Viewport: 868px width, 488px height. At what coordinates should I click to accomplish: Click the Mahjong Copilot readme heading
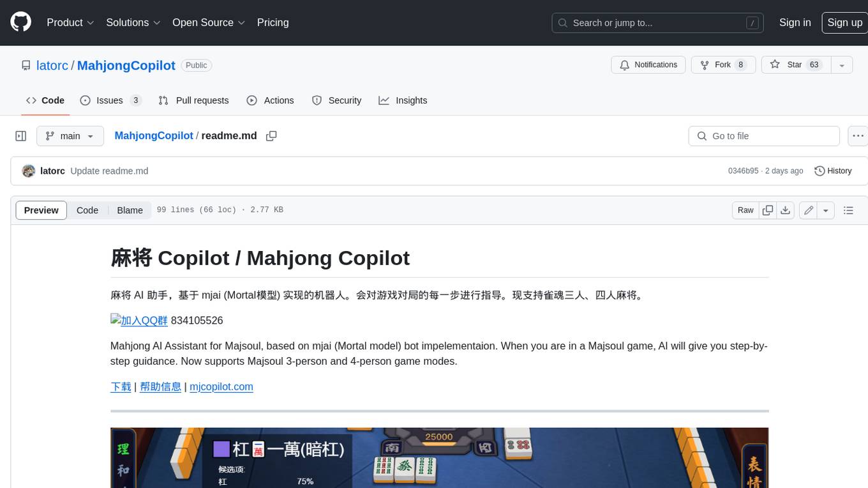point(260,257)
